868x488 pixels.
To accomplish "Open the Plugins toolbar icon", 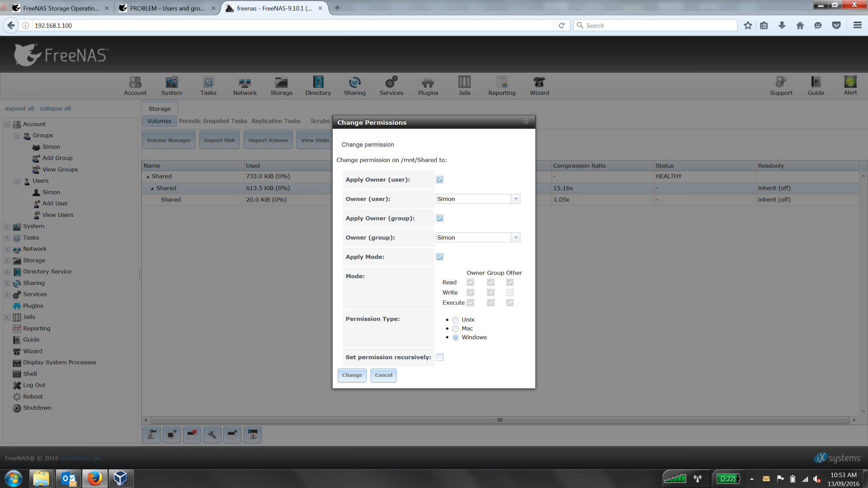I will coord(428,86).
